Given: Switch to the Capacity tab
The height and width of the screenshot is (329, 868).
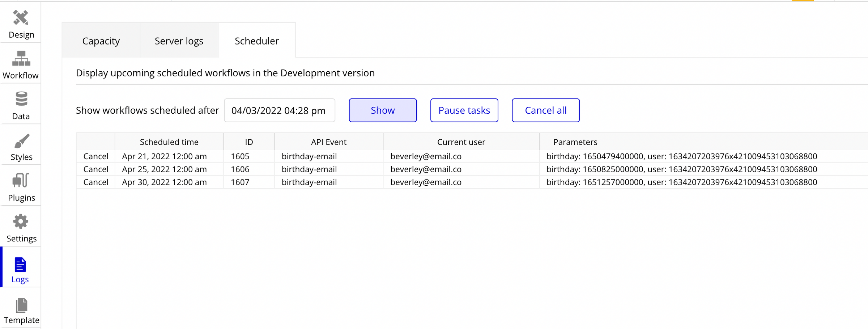Looking at the screenshot, I should pyautogui.click(x=101, y=41).
